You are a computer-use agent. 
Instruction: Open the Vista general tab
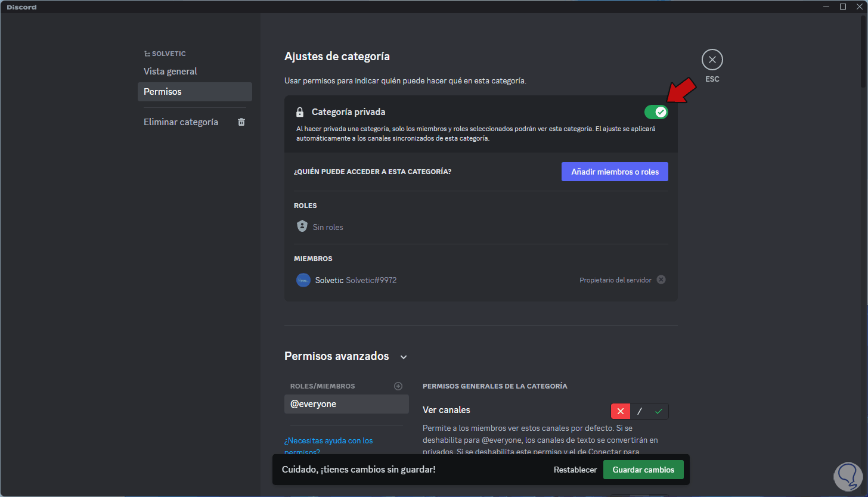click(195, 72)
